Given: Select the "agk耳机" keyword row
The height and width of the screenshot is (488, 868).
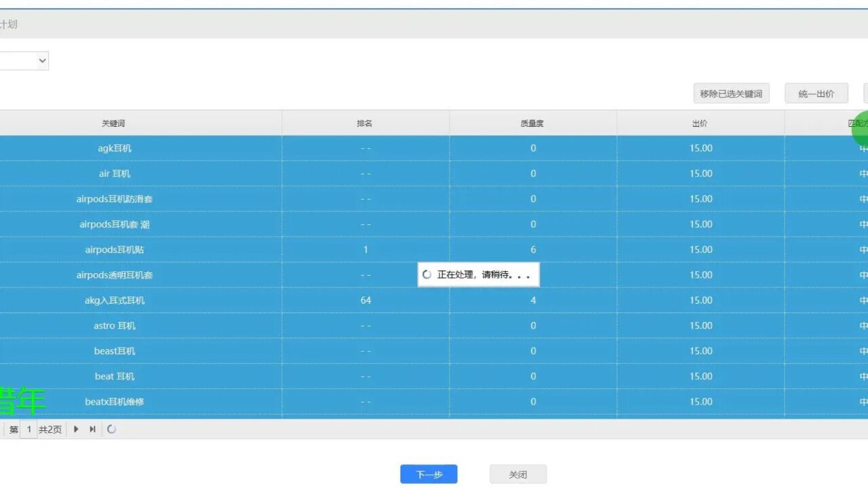Looking at the screenshot, I should click(x=115, y=148).
